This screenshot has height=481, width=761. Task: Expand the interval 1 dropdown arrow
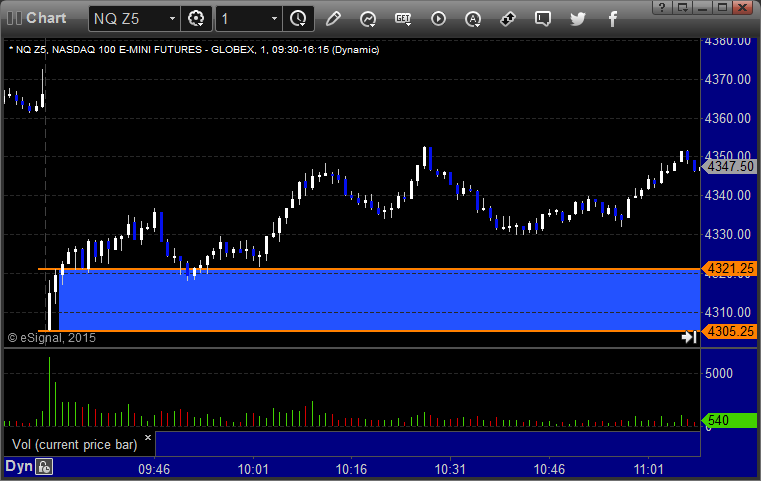[x=274, y=19]
